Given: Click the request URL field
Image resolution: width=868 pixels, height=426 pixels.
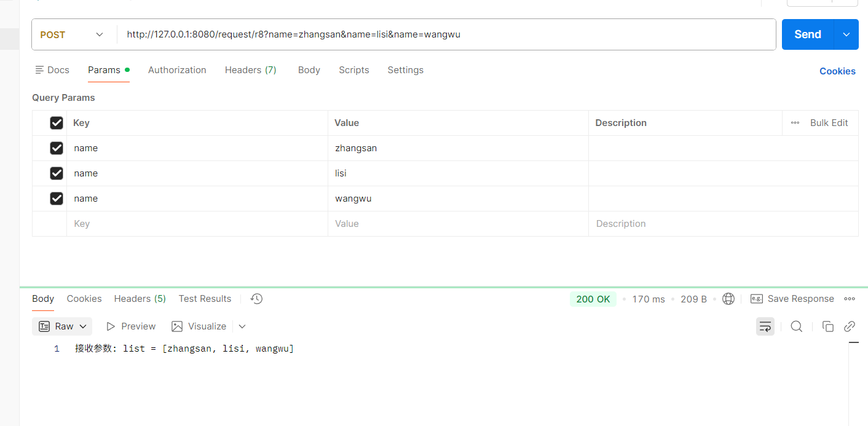Looking at the screenshot, I should click(446, 34).
